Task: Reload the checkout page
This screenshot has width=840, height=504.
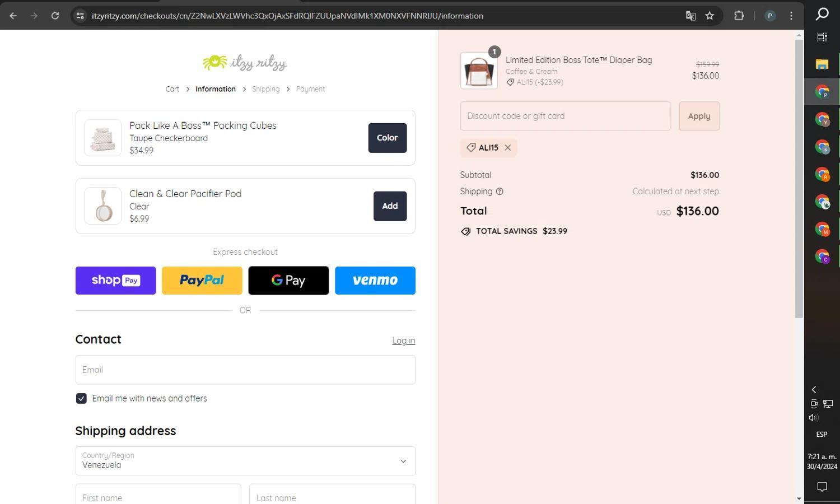Action: tap(55, 16)
